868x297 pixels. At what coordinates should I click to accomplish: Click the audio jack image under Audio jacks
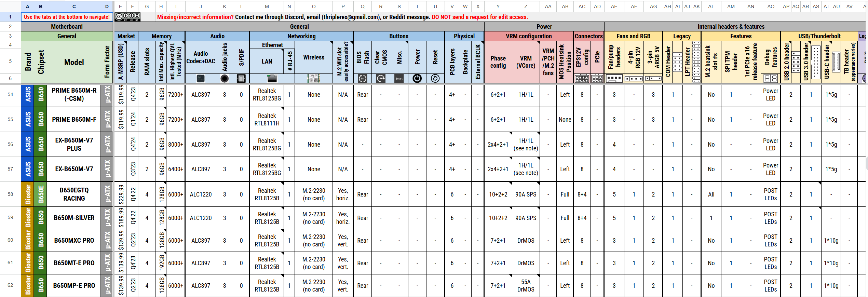click(225, 79)
